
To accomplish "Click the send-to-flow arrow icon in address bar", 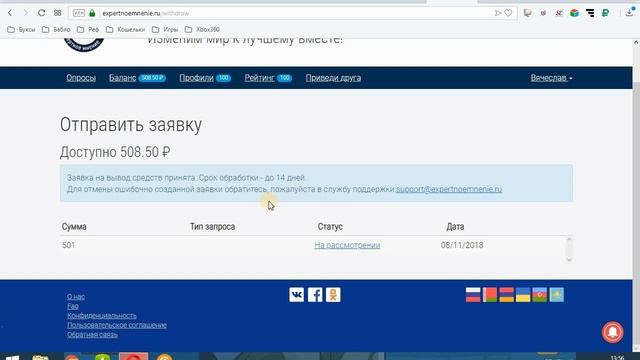I will [x=498, y=13].
